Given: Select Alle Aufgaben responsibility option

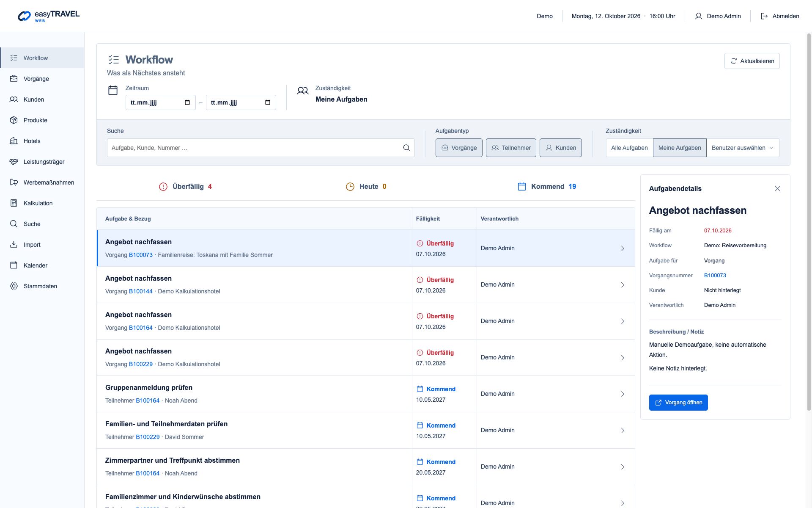Looking at the screenshot, I should click(629, 148).
